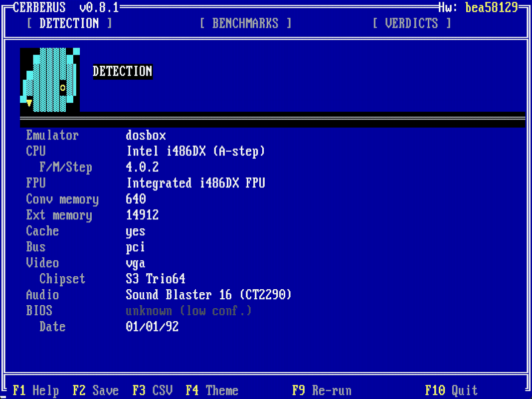Viewport: 532px width, 399px height.
Task: Select Integrated i486DX FPU value
Action: [x=195, y=183]
